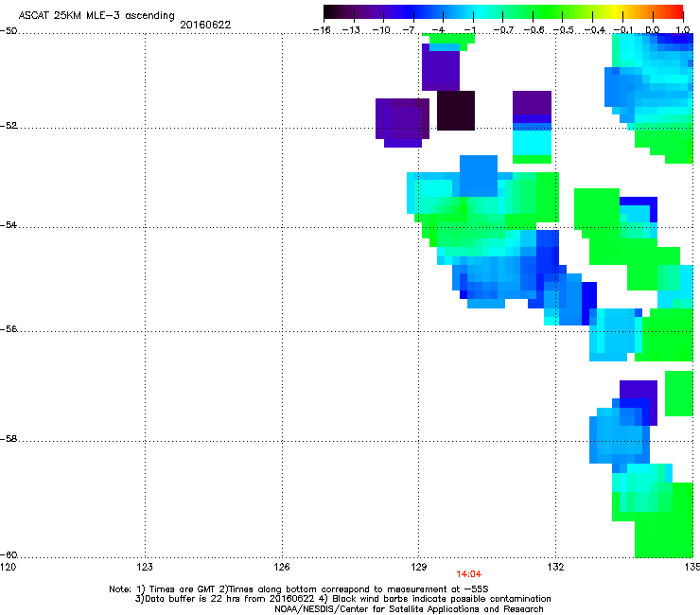Screen dimensions: 700x615
Task: Click the color bar label -13
Action: 351,30
